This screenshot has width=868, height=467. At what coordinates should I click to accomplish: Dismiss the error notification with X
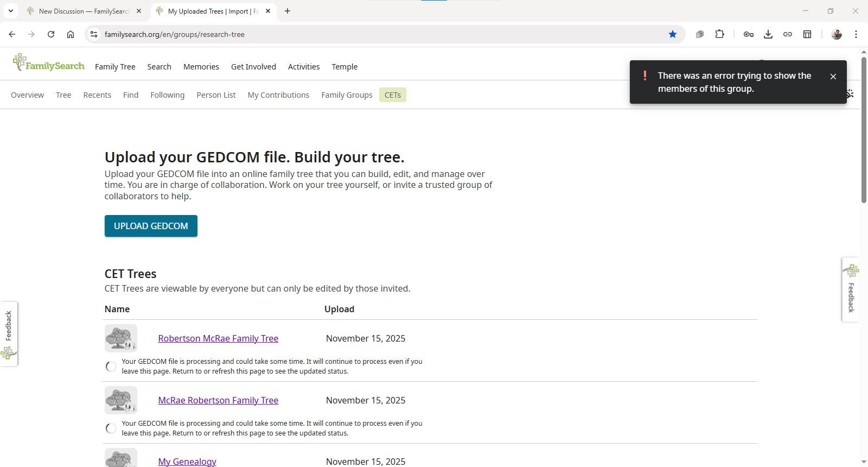(x=833, y=77)
